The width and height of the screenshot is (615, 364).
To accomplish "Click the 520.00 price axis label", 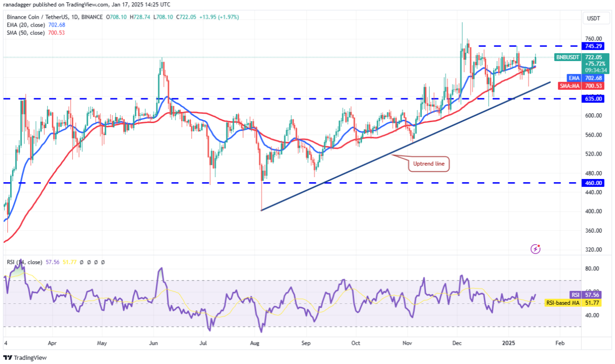I will [x=593, y=154].
